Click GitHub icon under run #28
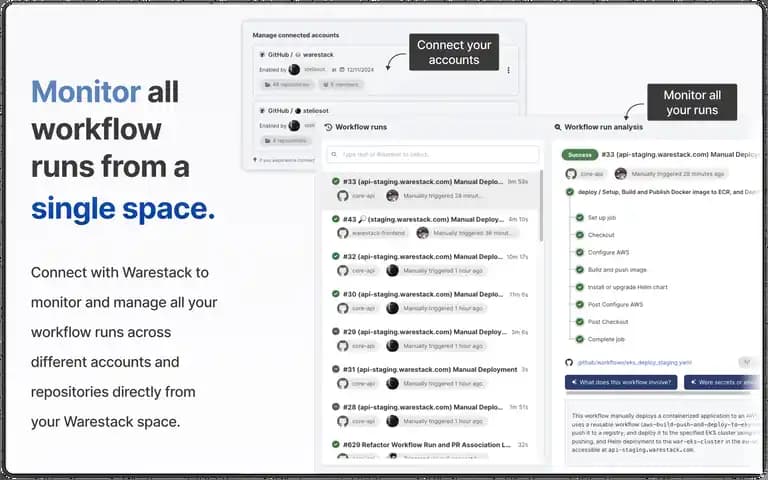Image resolution: width=768 pixels, height=480 pixels. [343, 421]
